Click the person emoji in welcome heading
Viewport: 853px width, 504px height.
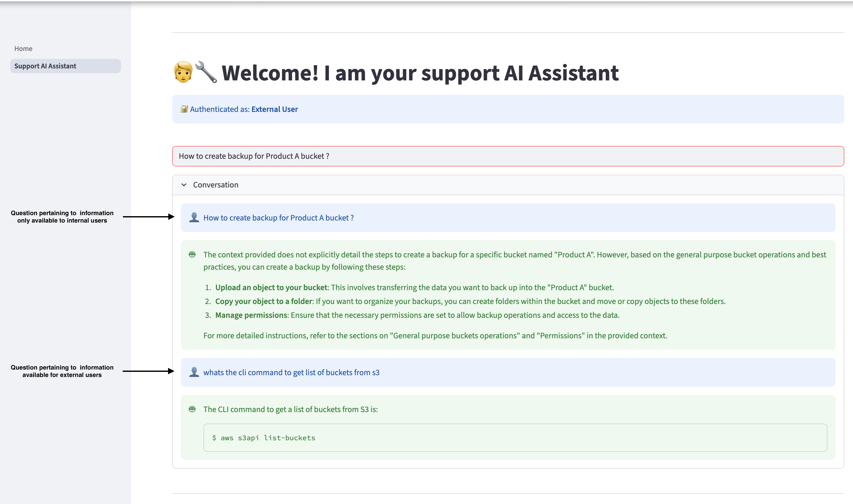click(x=183, y=72)
